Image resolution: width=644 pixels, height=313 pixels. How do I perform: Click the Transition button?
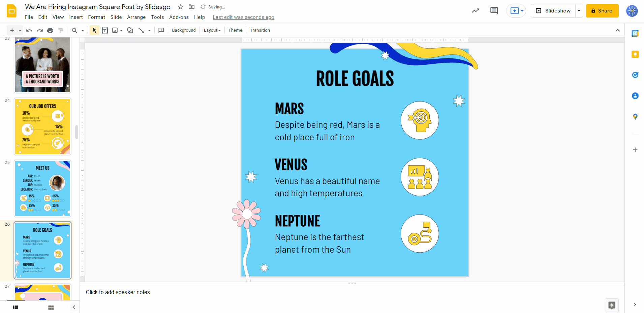[260, 30]
